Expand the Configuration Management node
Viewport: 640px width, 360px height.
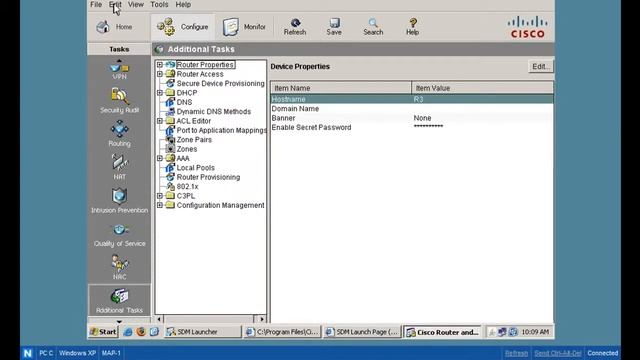[x=160, y=205]
